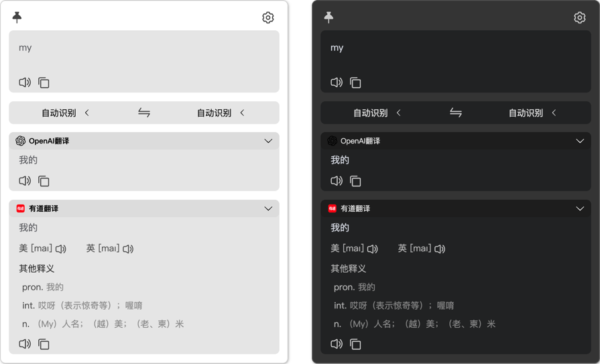600x364 pixels.
Task: Copy source text 'my' in dark window
Action: (355, 82)
